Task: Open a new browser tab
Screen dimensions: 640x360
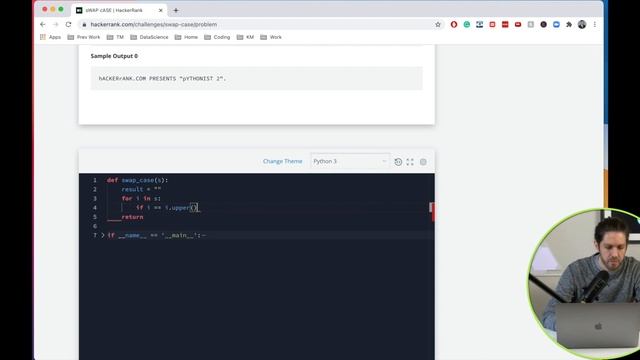Action: click(176, 10)
